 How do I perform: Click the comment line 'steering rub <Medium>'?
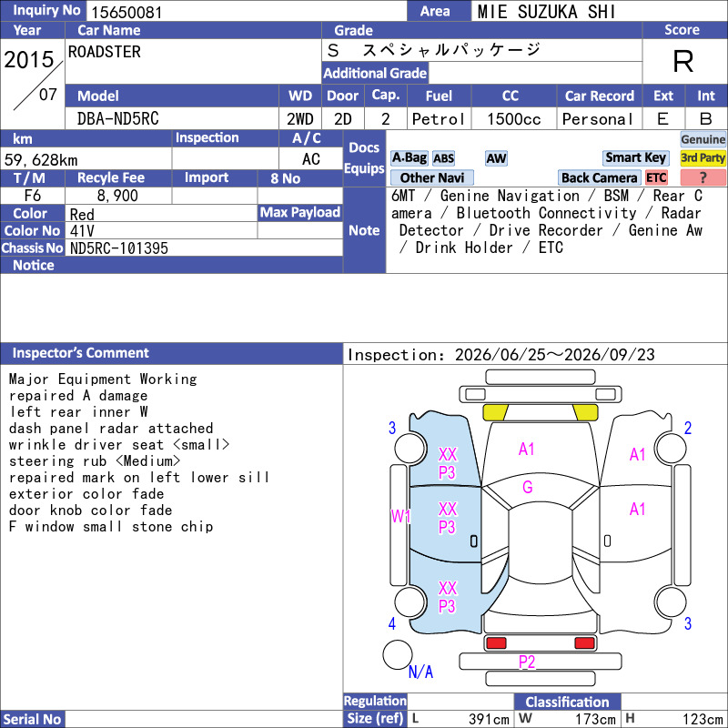click(95, 461)
